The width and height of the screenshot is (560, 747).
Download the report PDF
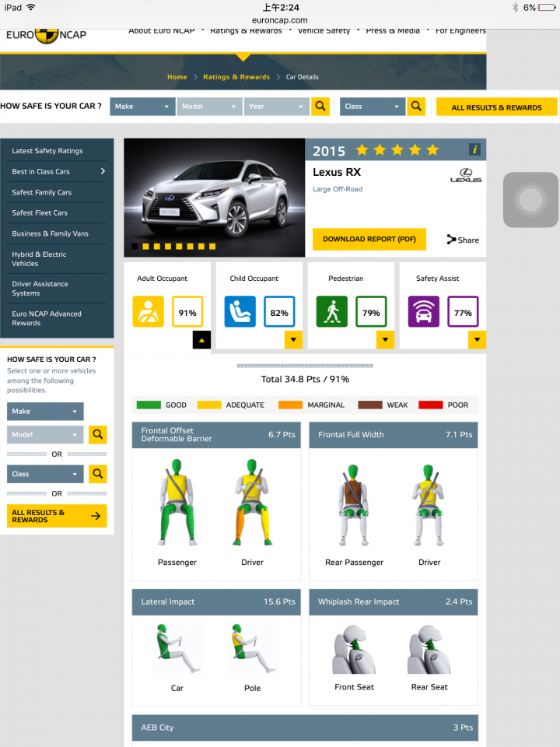pos(369,239)
